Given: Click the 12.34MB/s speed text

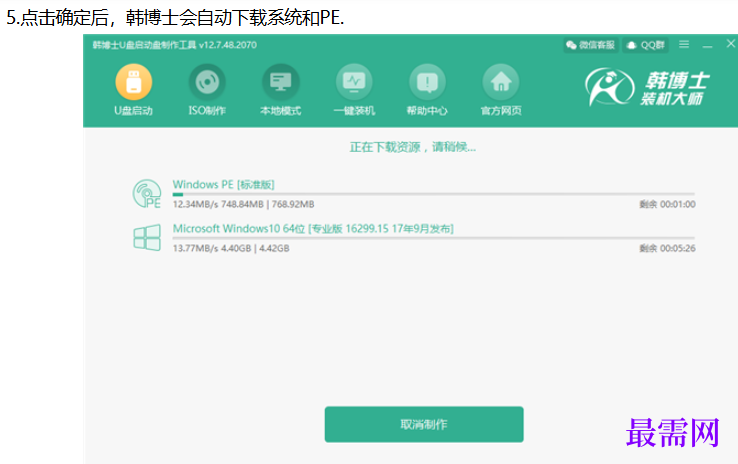Looking at the screenshot, I should click(x=195, y=204).
